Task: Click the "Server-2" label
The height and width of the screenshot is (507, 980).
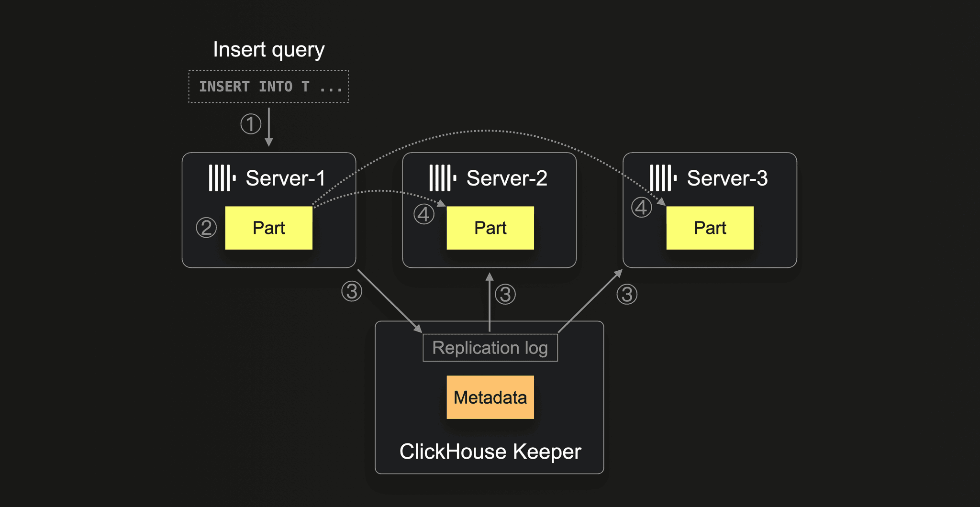Action: [507, 178]
